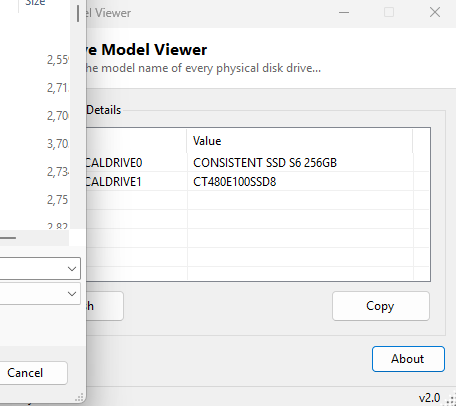
Task: Click the Value column header
Action: (299, 141)
